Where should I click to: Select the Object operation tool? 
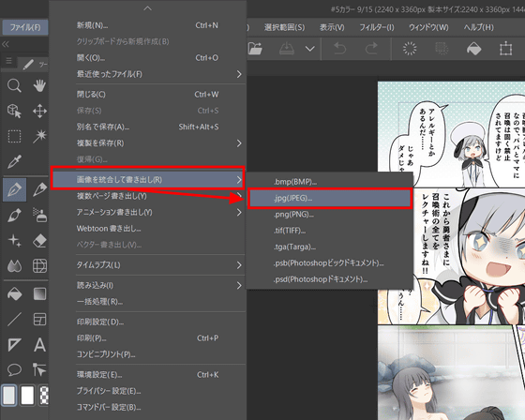[14, 111]
